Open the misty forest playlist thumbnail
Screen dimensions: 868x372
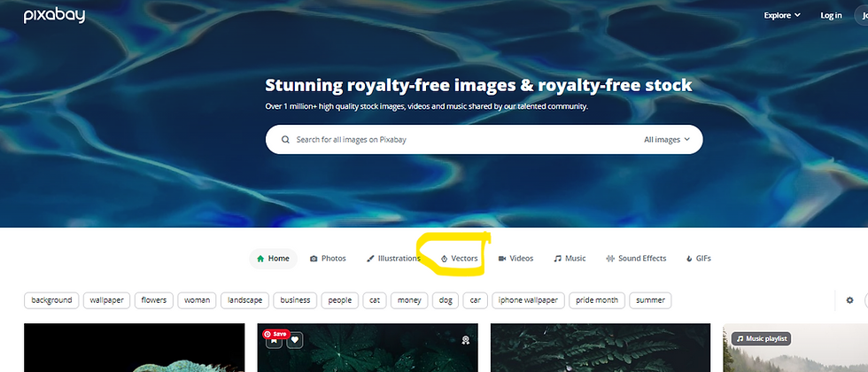pos(795,347)
